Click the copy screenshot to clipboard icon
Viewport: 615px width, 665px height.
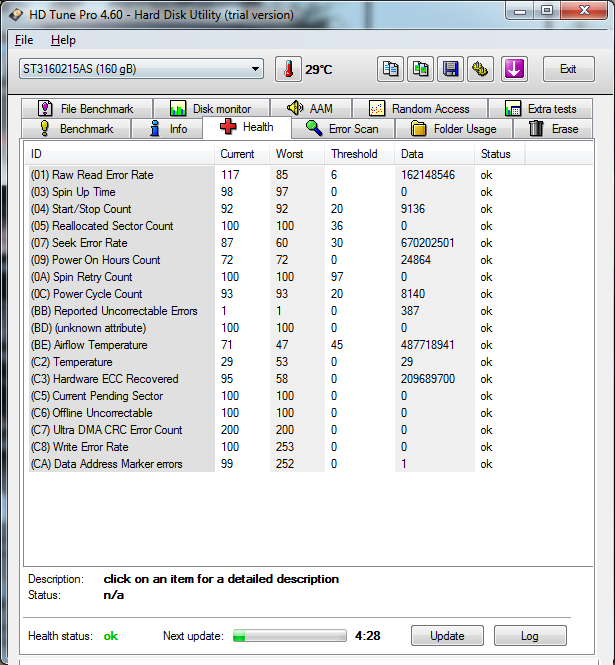(x=420, y=69)
